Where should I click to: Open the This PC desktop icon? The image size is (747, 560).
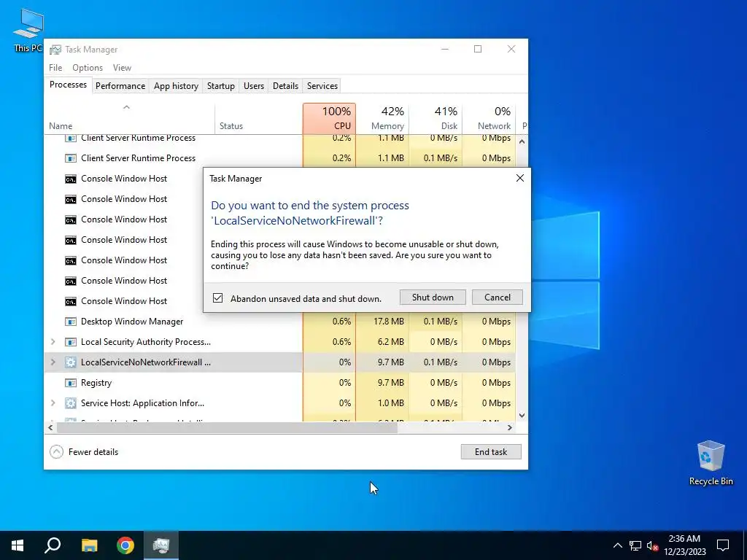28,30
